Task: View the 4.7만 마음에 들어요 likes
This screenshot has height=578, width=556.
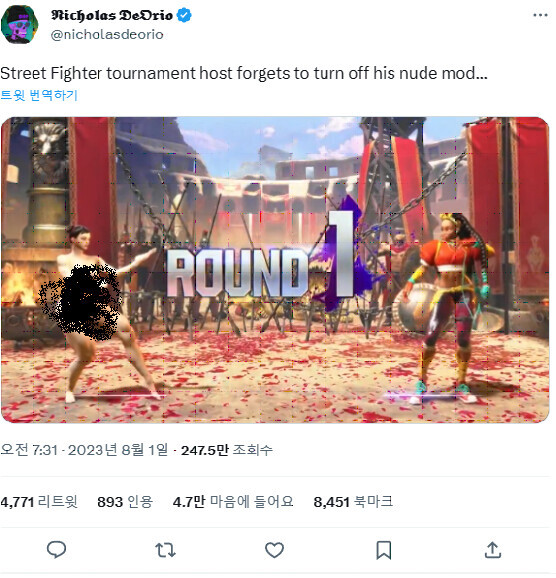Action: tap(233, 501)
